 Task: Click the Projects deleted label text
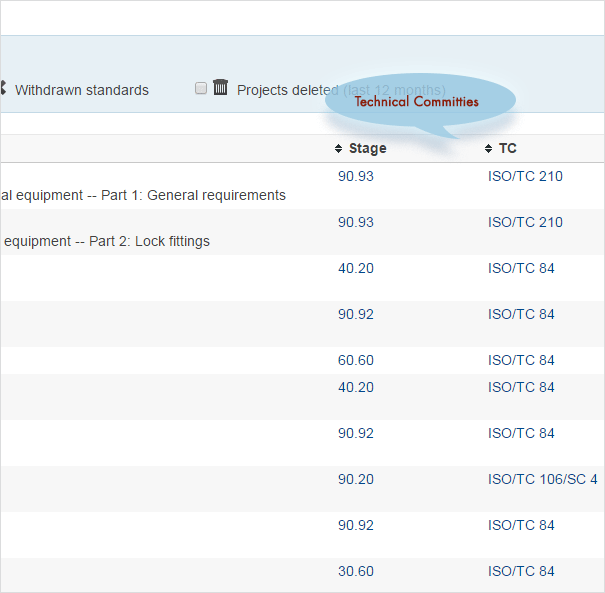288,90
